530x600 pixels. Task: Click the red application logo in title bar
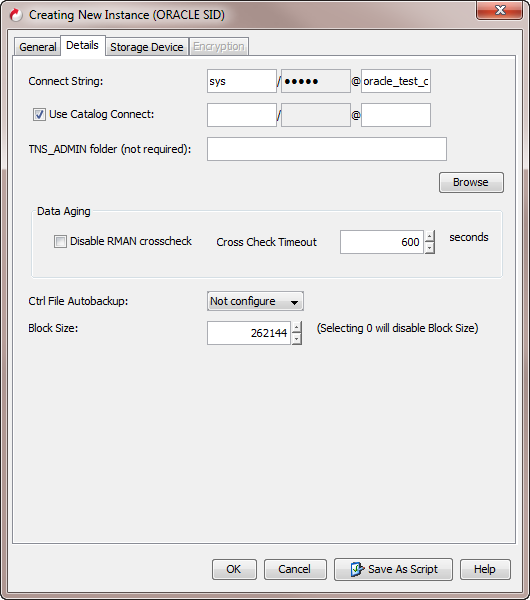(16, 15)
